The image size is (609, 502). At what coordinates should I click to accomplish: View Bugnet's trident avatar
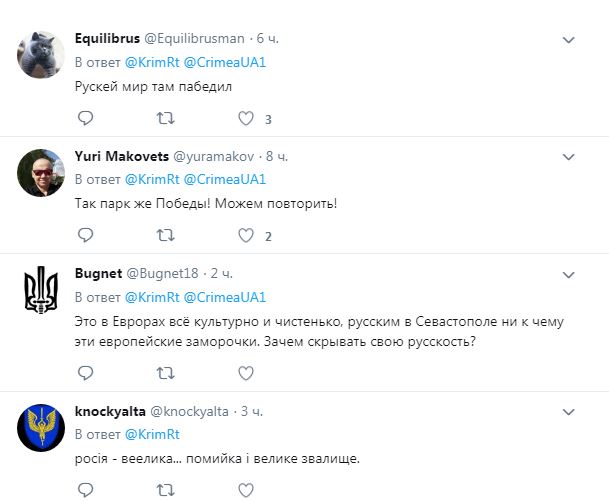pyautogui.click(x=42, y=290)
